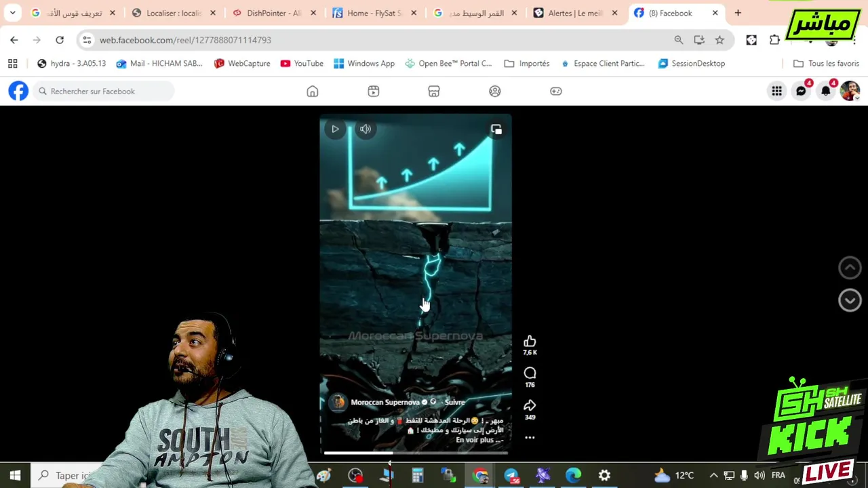Mute the reel sound
This screenshot has width=868, height=488.
tap(366, 129)
